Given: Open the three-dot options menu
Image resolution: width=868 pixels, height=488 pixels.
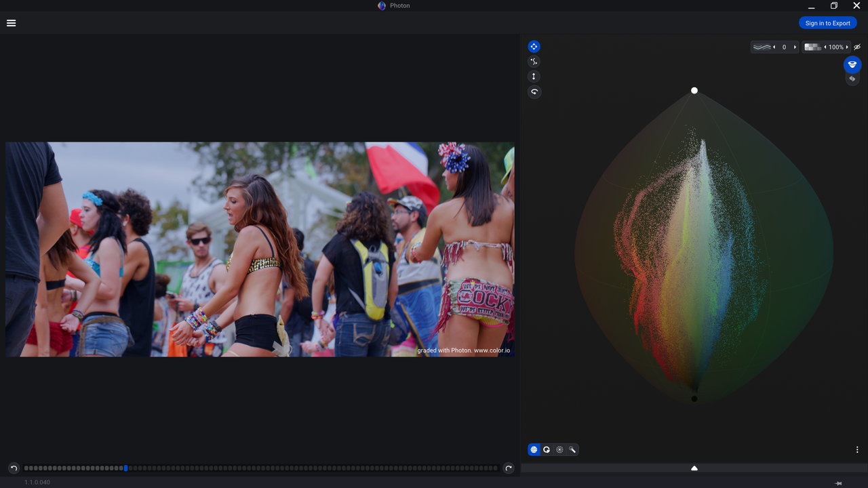Looking at the screenshot, I should (x=857, y=449).
